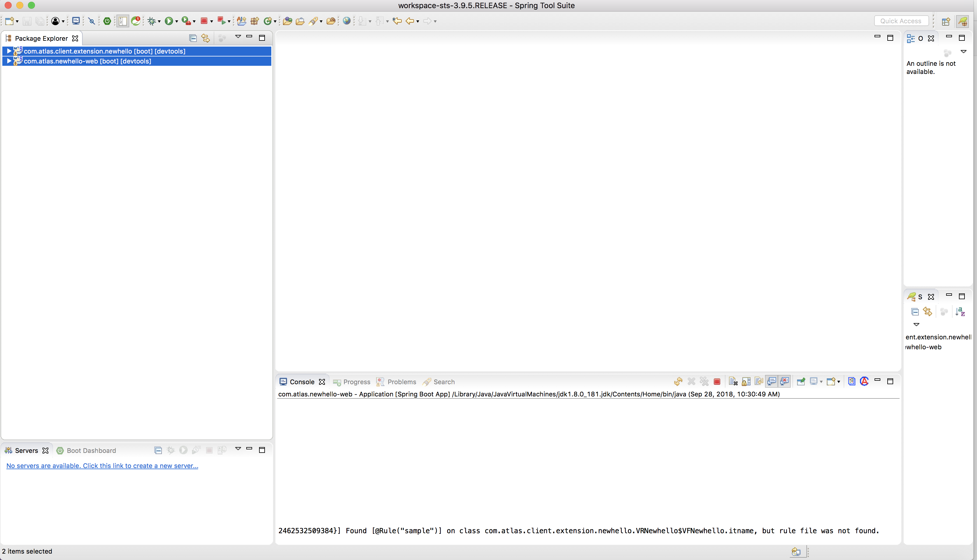Click the Quick Access search field

click(x=901, y=21)
